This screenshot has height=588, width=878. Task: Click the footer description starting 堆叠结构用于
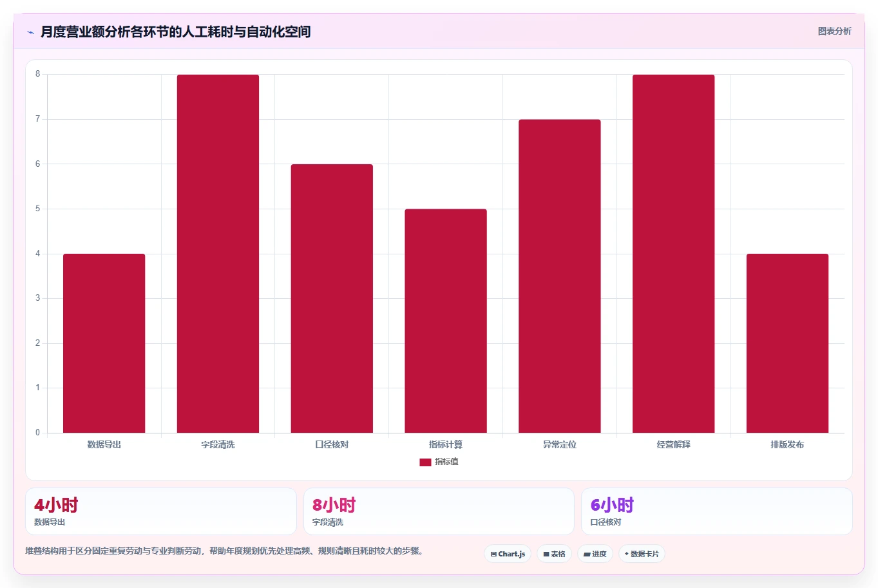click(x=225, y=551)
